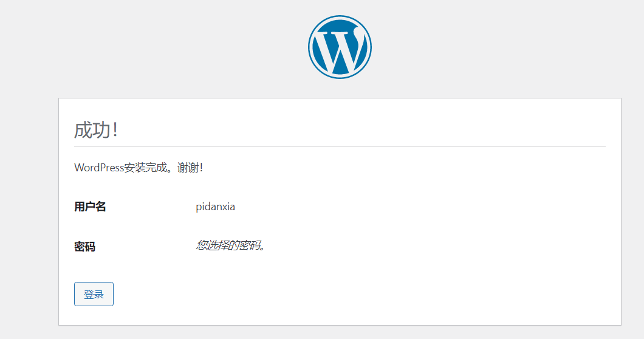Click the 成功! heading
The image size is (644, 339).
tap(95, 129)
